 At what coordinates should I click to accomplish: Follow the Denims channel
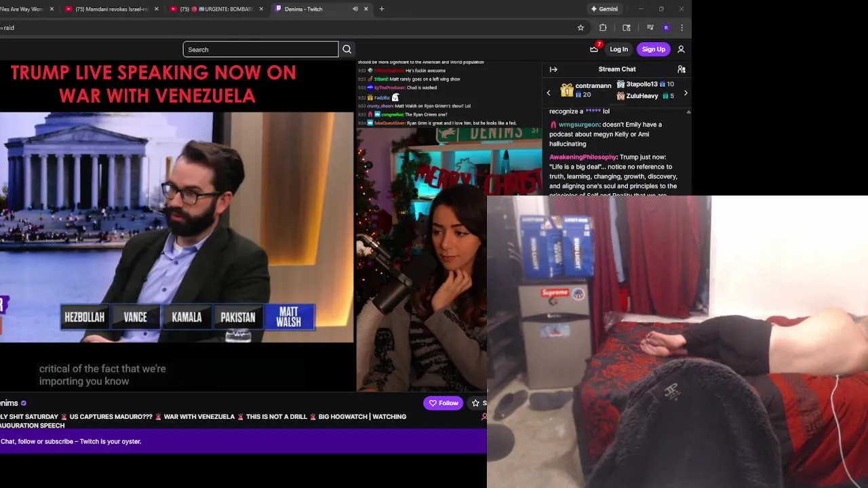[443, 403]
